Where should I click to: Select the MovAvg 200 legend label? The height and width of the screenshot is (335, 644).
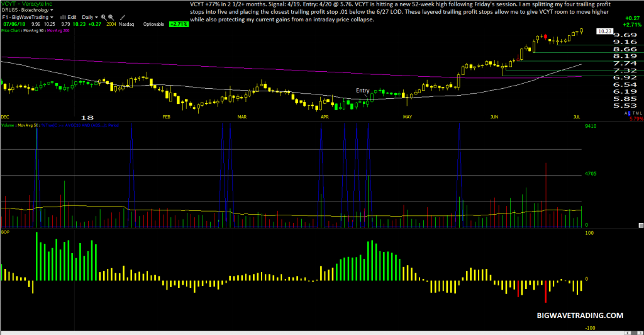pyautogui.click(x=58, y=31)
